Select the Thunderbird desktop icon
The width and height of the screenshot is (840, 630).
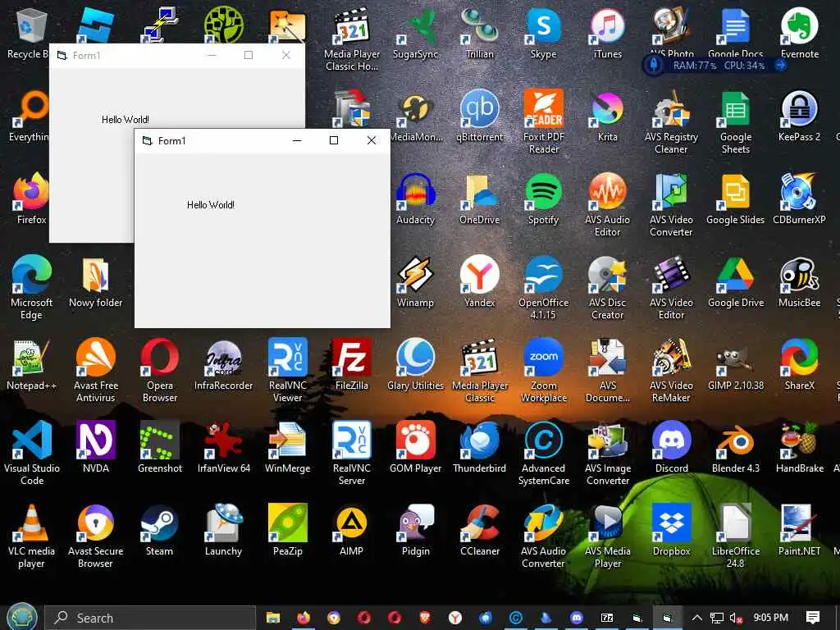pyautogui.click(x=479, y=447)
